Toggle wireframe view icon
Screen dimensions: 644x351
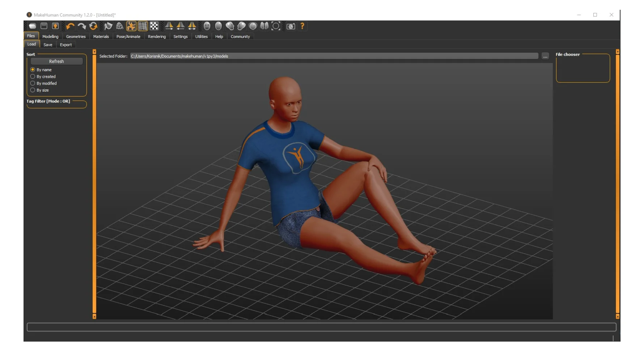[x=120, y=26]
